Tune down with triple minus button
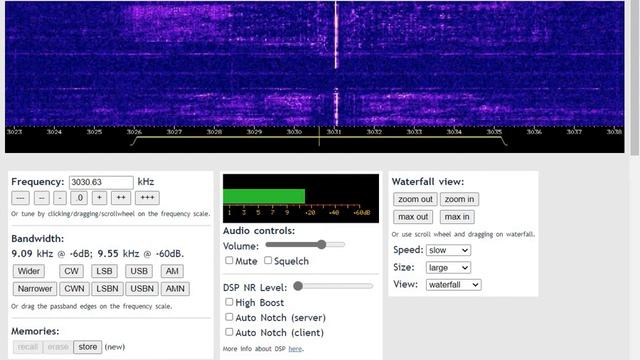Image resolution: width=640 pixels, height=360 pixels. [20, 198]
